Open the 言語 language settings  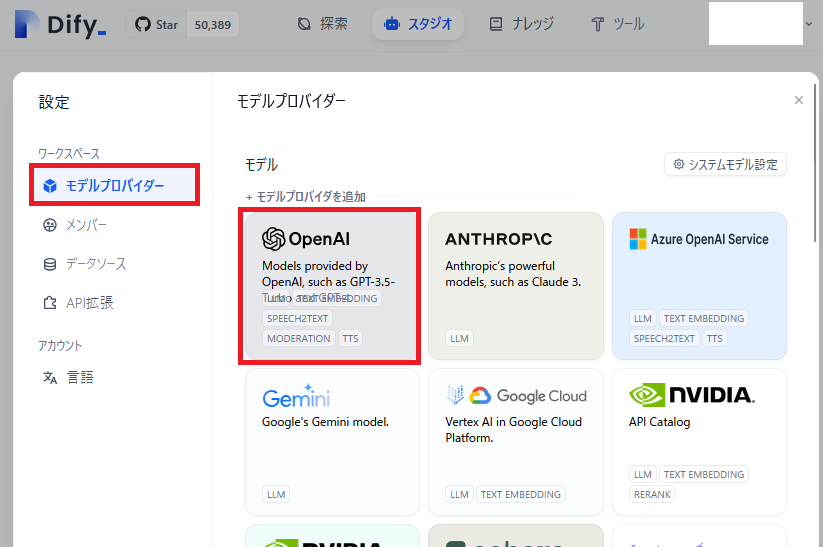[68, 377]
